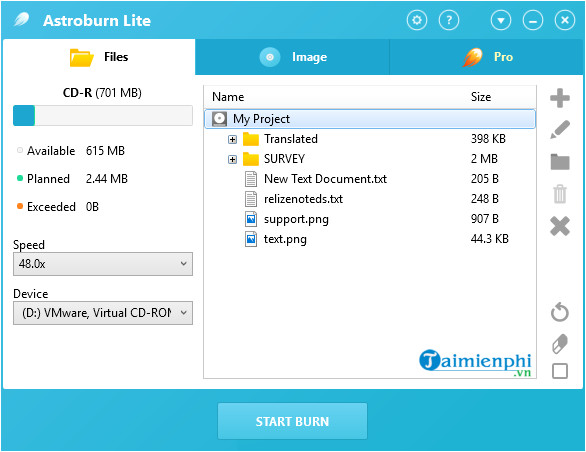The height and width of the screenshot is (452, 586).
Task: Click the START BURN button
Action: click(292, 421)
